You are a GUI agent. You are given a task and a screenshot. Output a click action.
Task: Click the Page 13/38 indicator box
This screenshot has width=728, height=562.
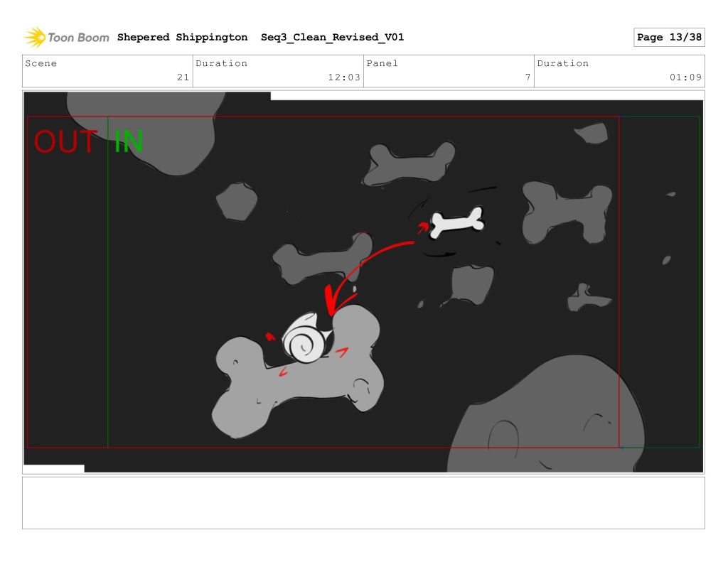(x=668, y=38)
